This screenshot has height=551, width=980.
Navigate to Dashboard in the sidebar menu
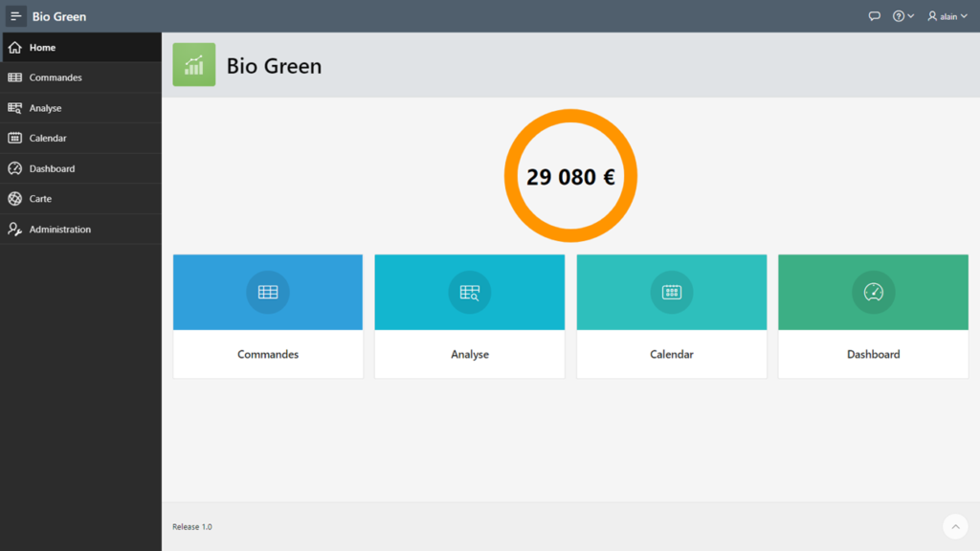pyautogui.click(x=81, y=168)
